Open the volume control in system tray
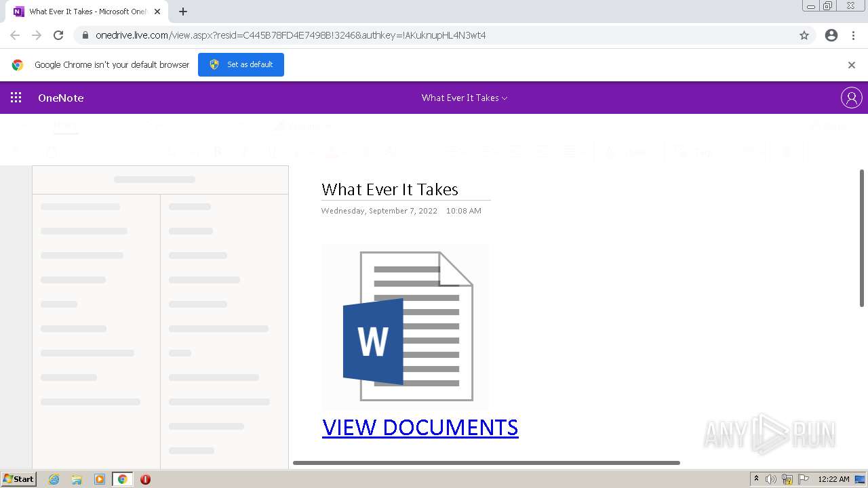 [771, 479]
